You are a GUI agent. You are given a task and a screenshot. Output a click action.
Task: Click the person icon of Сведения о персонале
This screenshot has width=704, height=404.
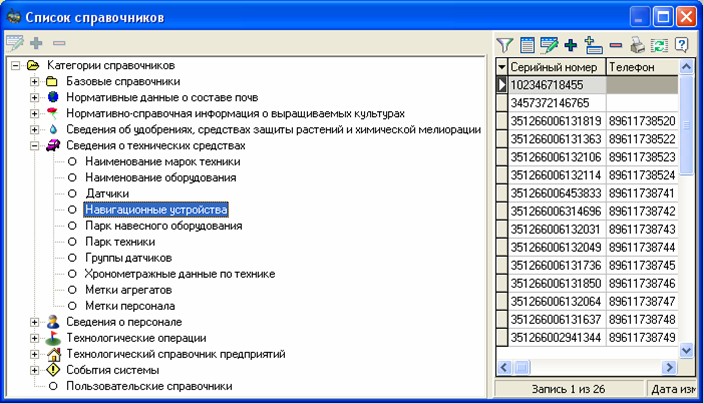pyautogui.click(x=53, y=321)
